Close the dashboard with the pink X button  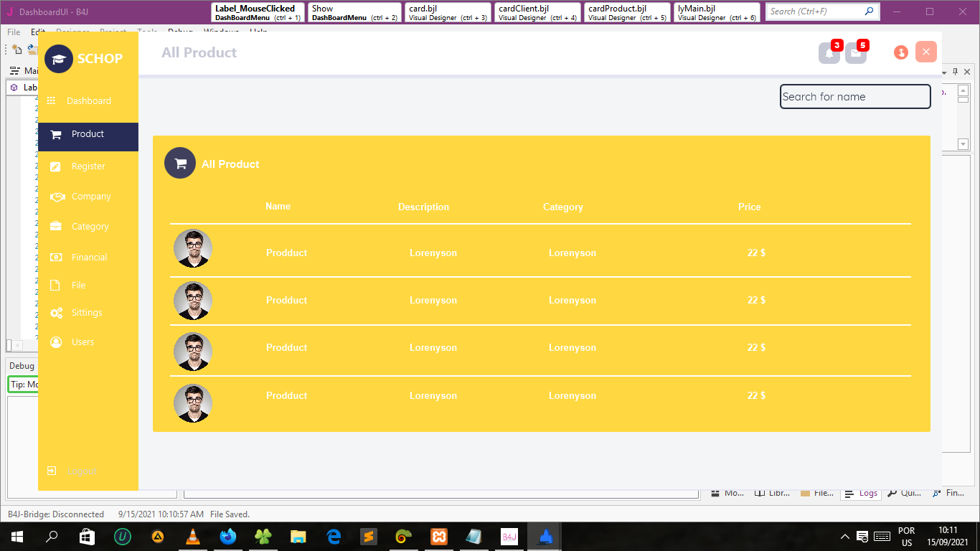(926, 52)
